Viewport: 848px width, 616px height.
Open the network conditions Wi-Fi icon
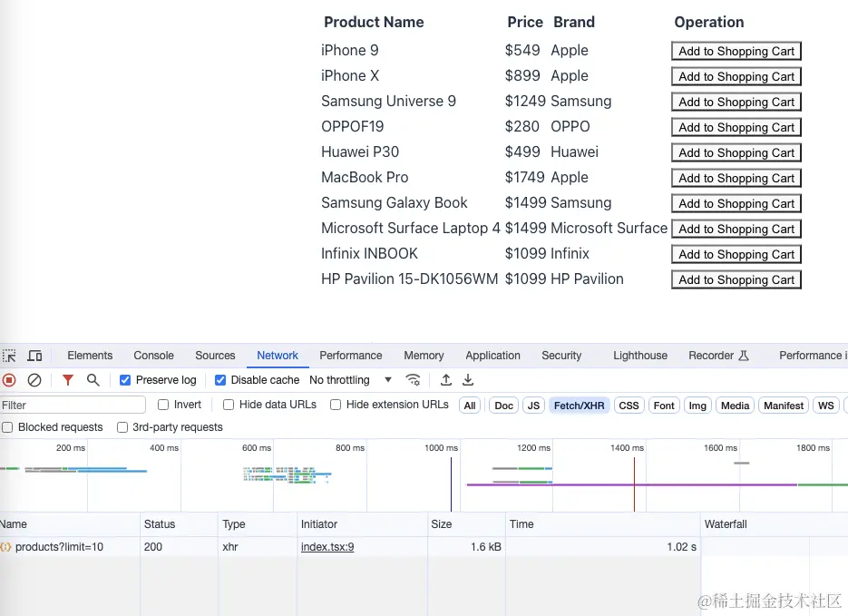click(x=413, y=380)
